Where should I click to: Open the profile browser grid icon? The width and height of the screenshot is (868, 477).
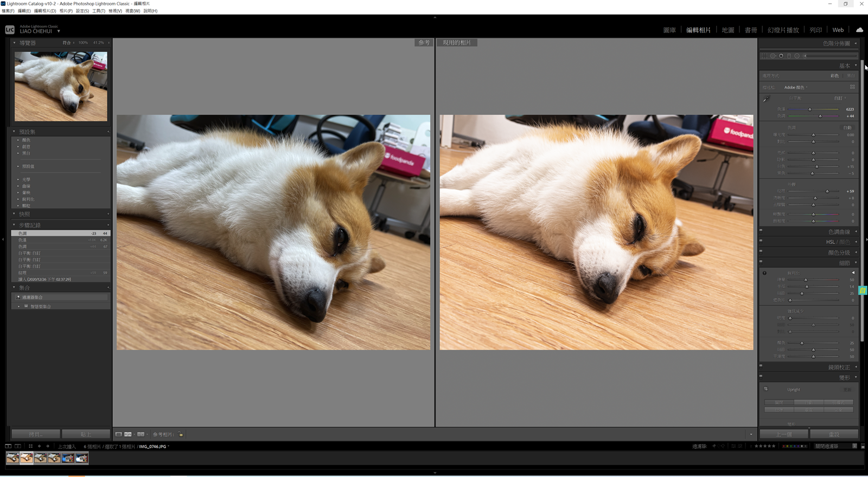point(852,87)
